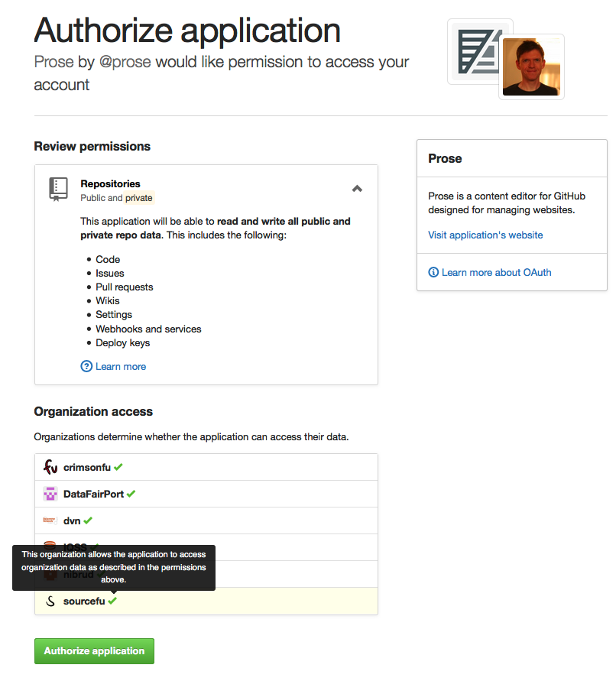Click the info icon next to OAuth link
Image resolution: width=616 pixels, height=681 pixels.
click(x=433, y=272)
